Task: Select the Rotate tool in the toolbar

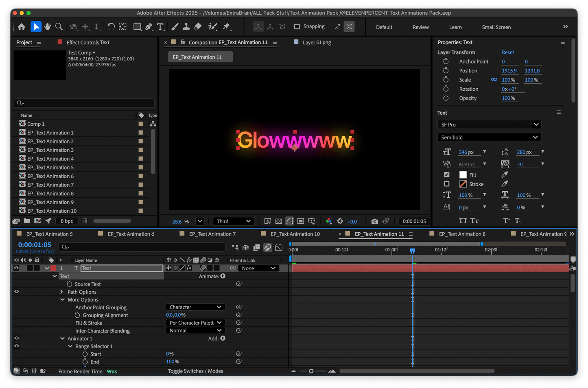Action: [111, 26]
